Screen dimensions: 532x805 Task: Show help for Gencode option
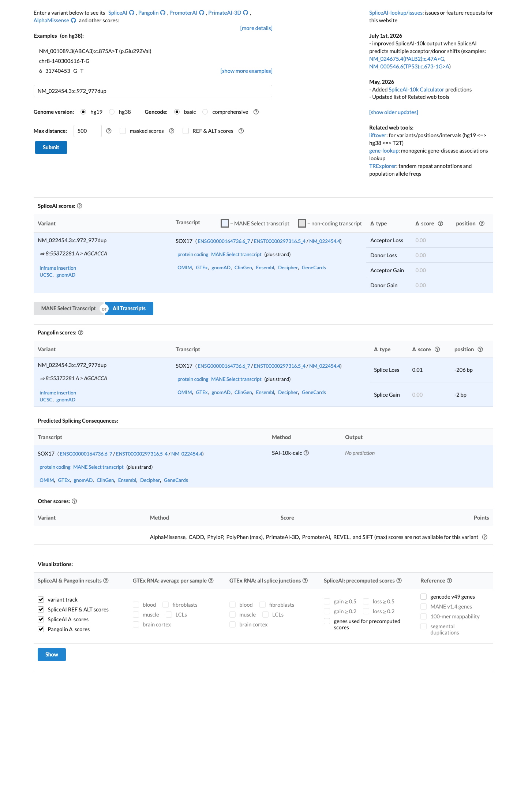click(256, 112)
